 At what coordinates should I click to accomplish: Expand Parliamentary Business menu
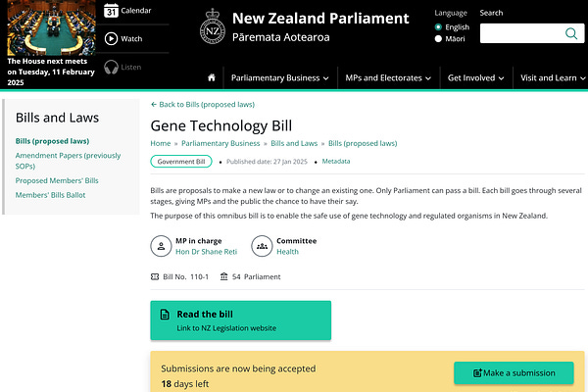coord(279,78)
